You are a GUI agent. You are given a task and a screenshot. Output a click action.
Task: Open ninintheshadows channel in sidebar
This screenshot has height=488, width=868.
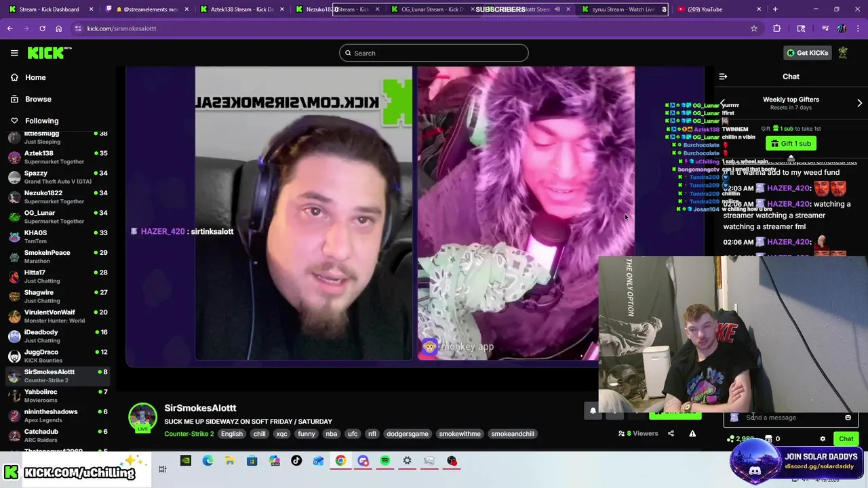pyautogui.click(x=58, y=415)
